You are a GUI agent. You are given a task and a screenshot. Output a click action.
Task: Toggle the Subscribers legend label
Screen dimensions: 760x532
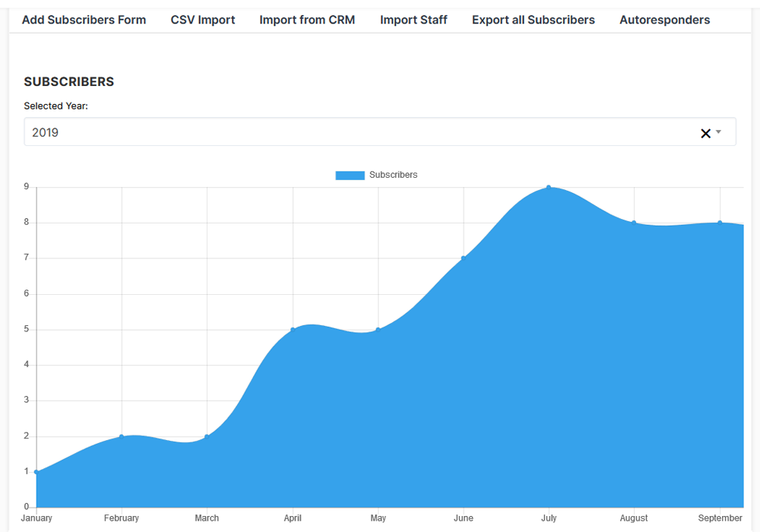[x=393, y=175]
